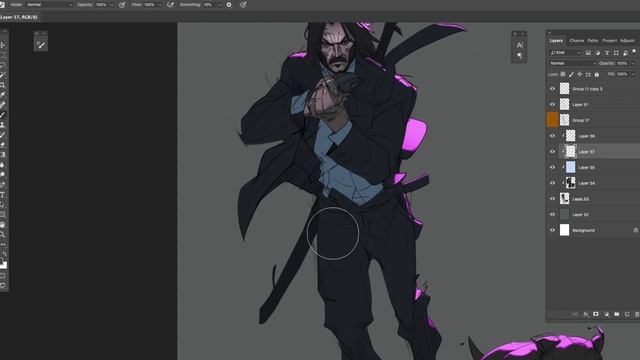Switch to the Paths tab
Screen dimensions: 640x360
point(593,40)
